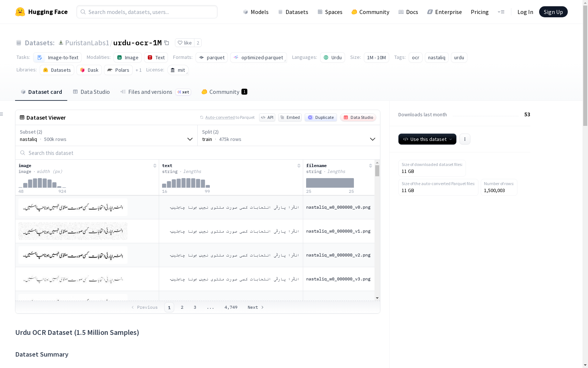Click the Polars library tag

click(118, 70)
